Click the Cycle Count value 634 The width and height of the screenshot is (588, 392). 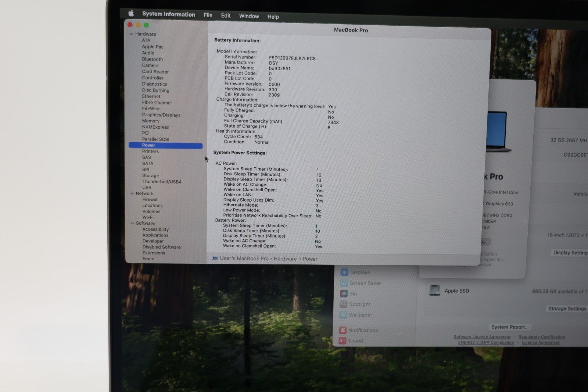(x=259, y=137)
